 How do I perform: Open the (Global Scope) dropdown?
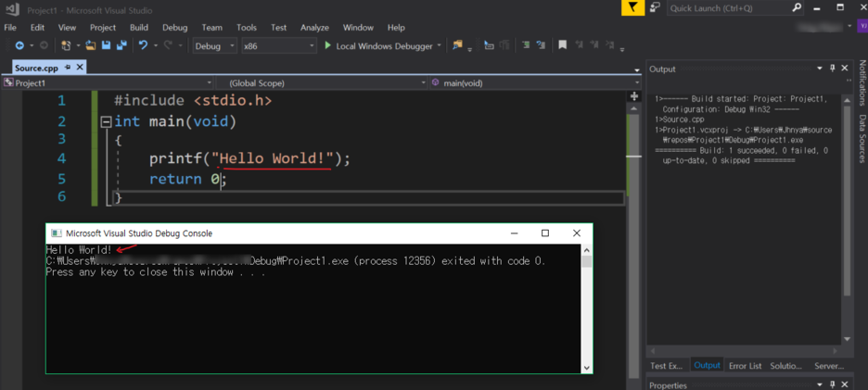(x=321, y=83)
